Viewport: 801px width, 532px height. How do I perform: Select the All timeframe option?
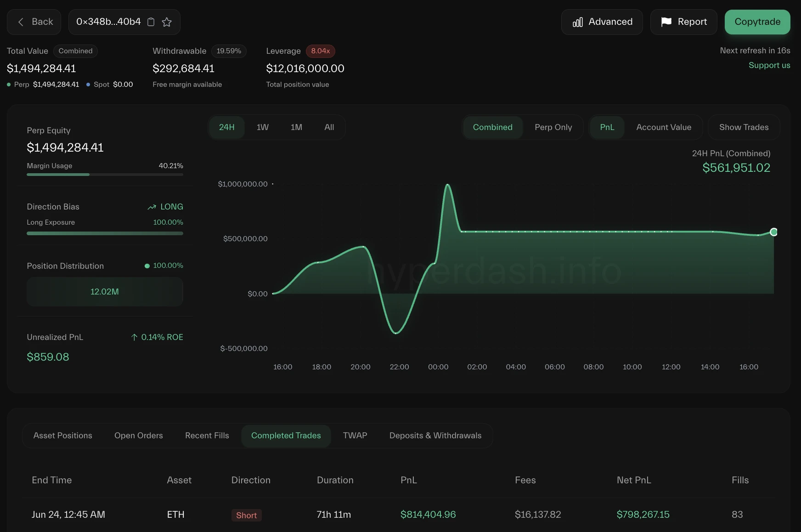point(329,127)
